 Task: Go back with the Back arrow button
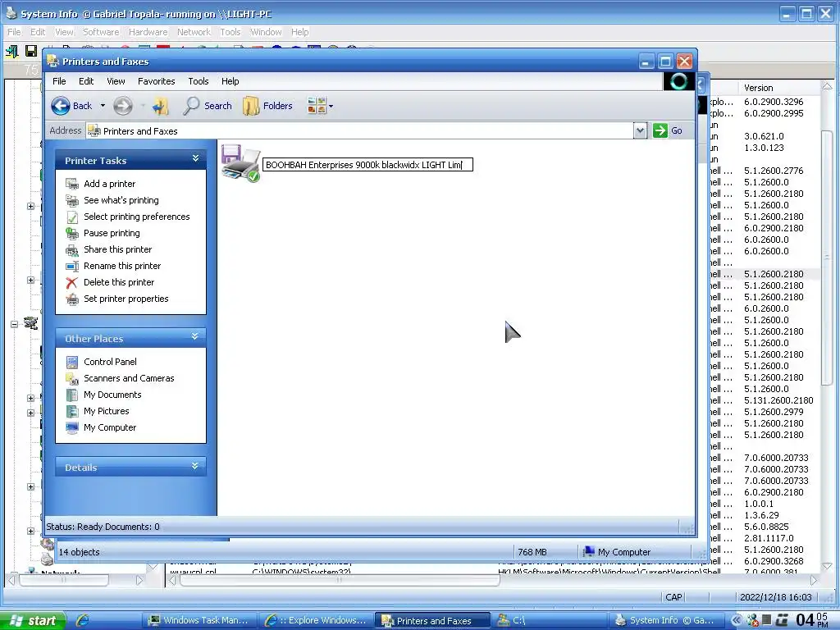[x=72, y=106]
